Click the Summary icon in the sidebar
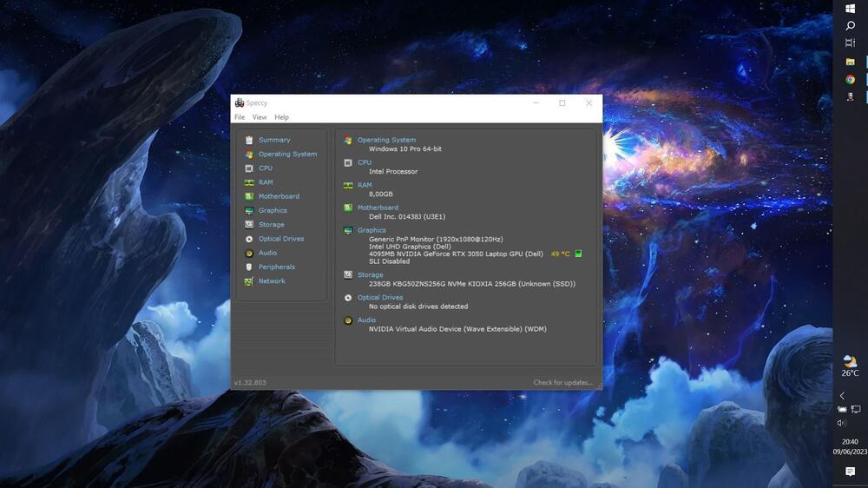The width and height of the screenshot is (868, 488). [x=249, y=140]
